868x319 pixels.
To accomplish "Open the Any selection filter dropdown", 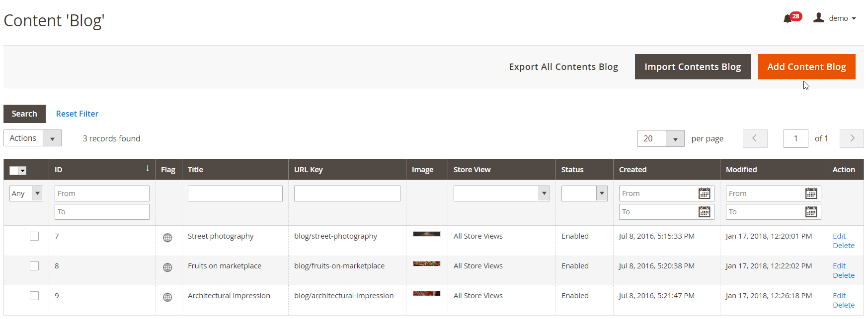I will point(26,193).
